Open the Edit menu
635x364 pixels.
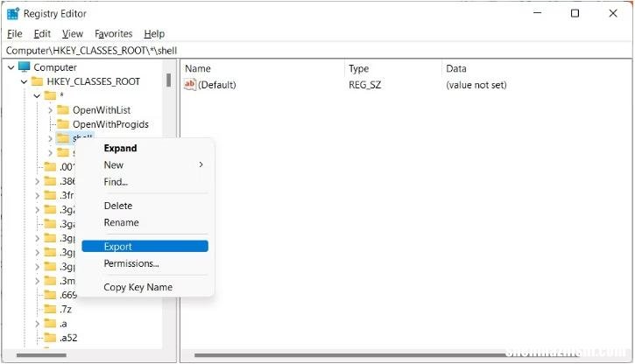pos(42,33)
